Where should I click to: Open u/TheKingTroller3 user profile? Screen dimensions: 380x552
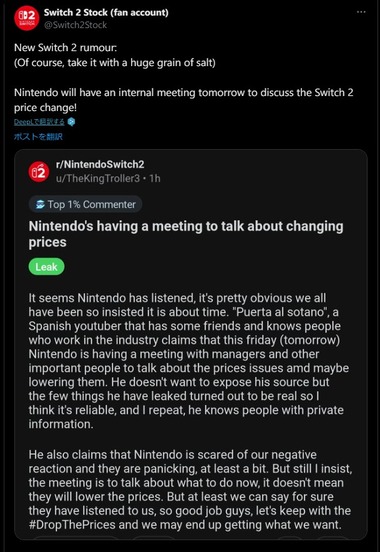(x=98, y=178)
